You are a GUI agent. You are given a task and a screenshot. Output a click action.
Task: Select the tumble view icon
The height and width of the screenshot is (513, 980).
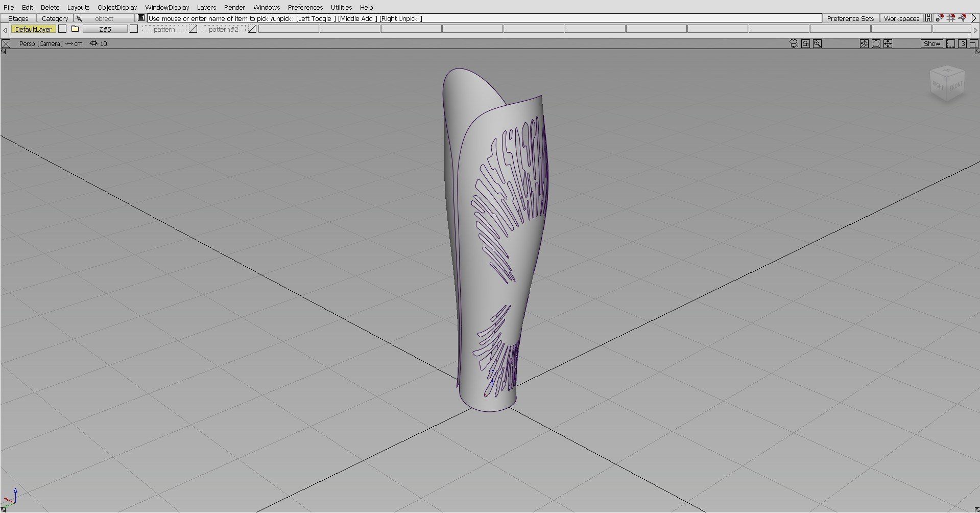(x=864, y=44)
